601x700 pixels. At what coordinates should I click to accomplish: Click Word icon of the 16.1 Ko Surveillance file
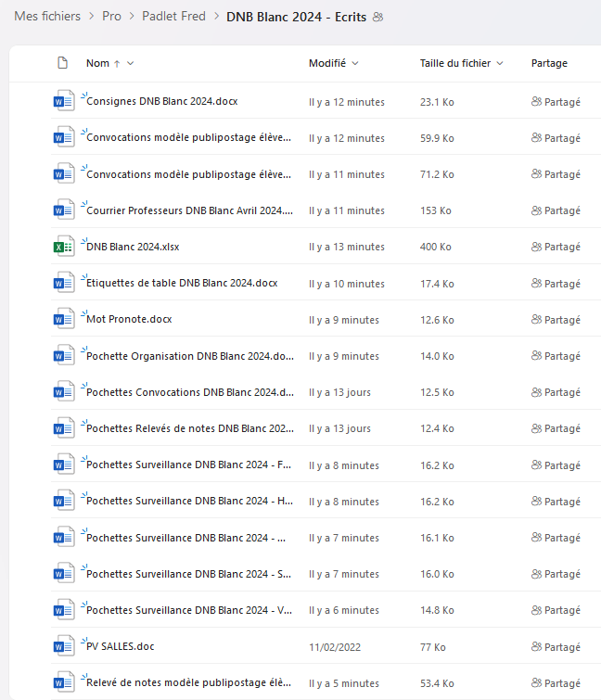click(x=63, y=538)
